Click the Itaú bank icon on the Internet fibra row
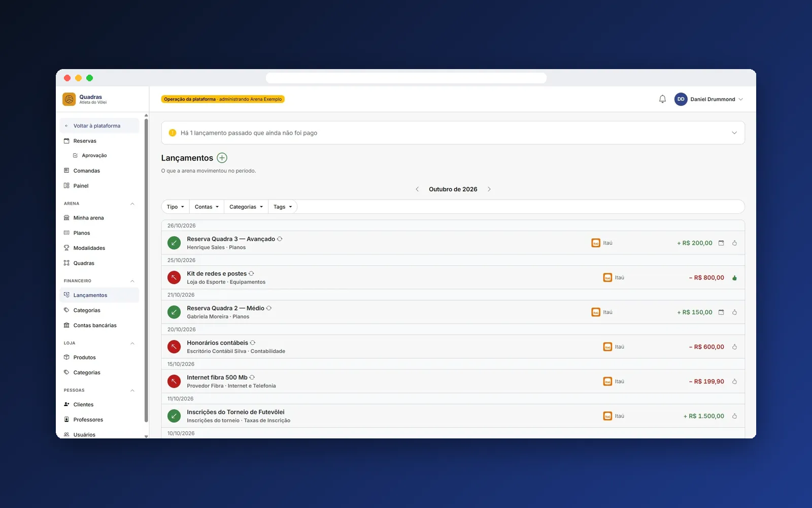The width and height of the screenshot is (812, 508). 607,382
